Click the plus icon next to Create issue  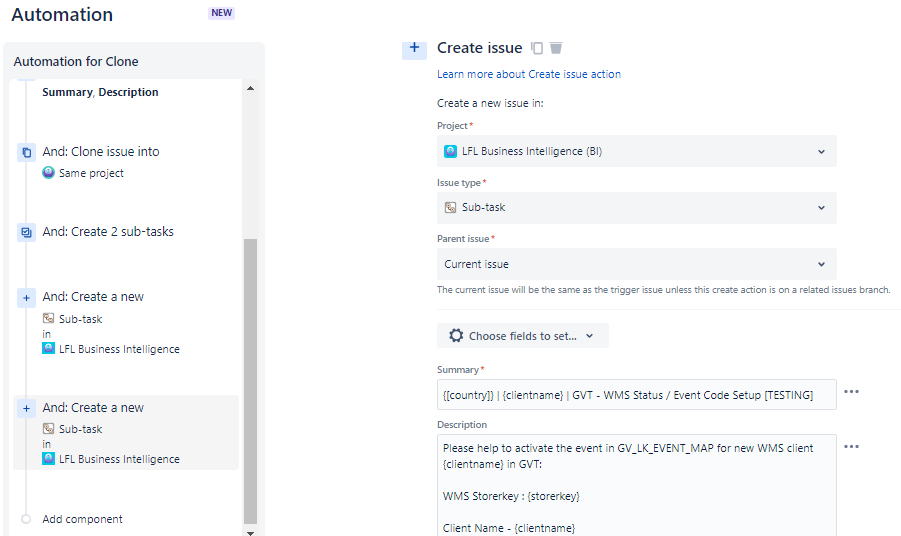(414, 48)
